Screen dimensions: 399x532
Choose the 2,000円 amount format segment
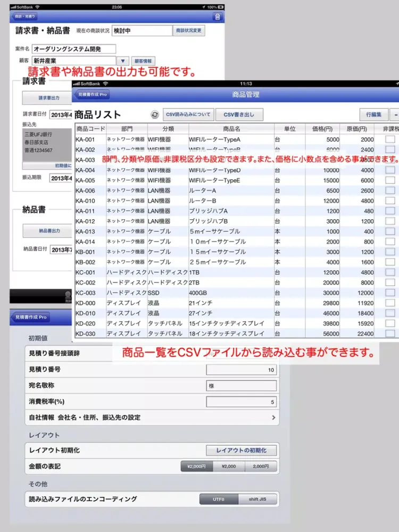[x=261, y=467]
